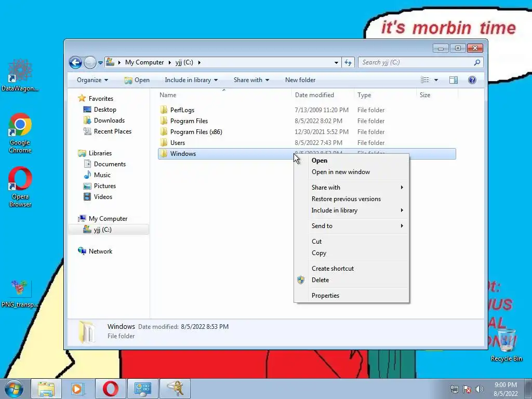Open Help with the question icon
Screen dimensions: 532x399
(x=472, y=80)
